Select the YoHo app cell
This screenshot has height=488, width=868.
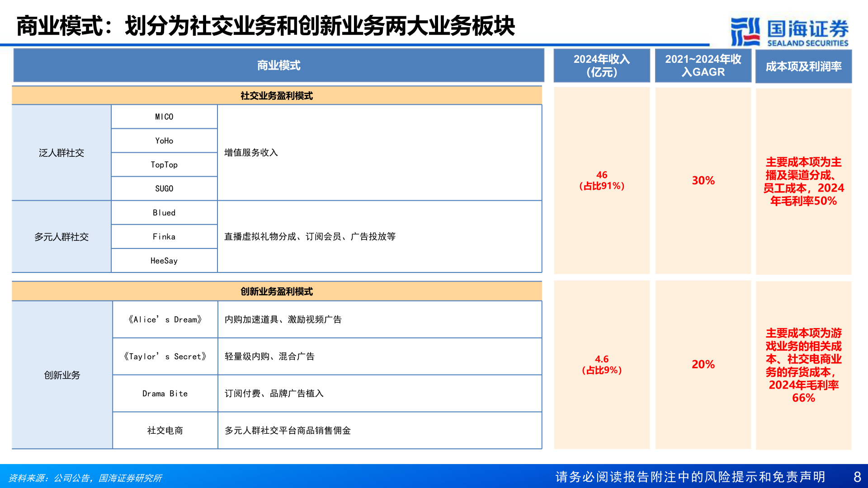[164, 140]
